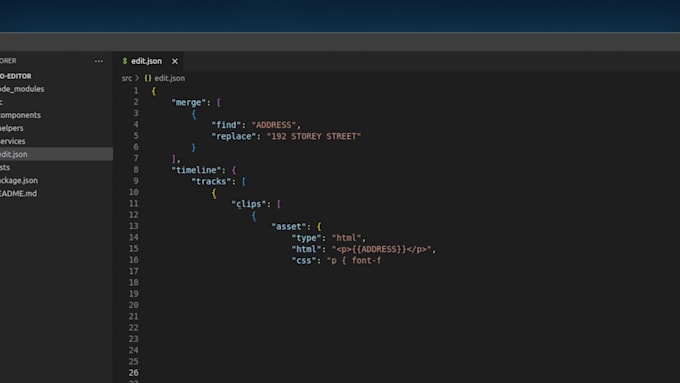The image size is (680, 383).
Task: Click the "timeline" key on line 8
Action: pyautogui.click(x=196, y=170)
